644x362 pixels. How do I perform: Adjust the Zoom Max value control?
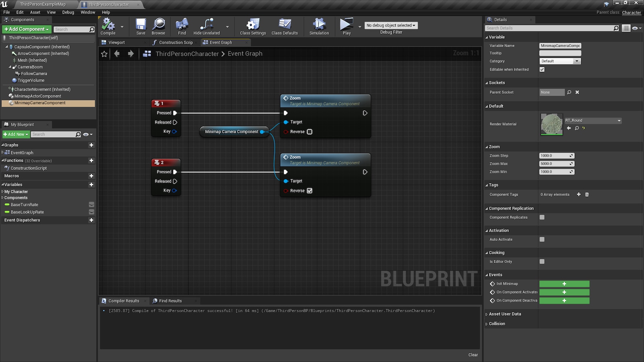pyautogui.click(x=557, y=164)
